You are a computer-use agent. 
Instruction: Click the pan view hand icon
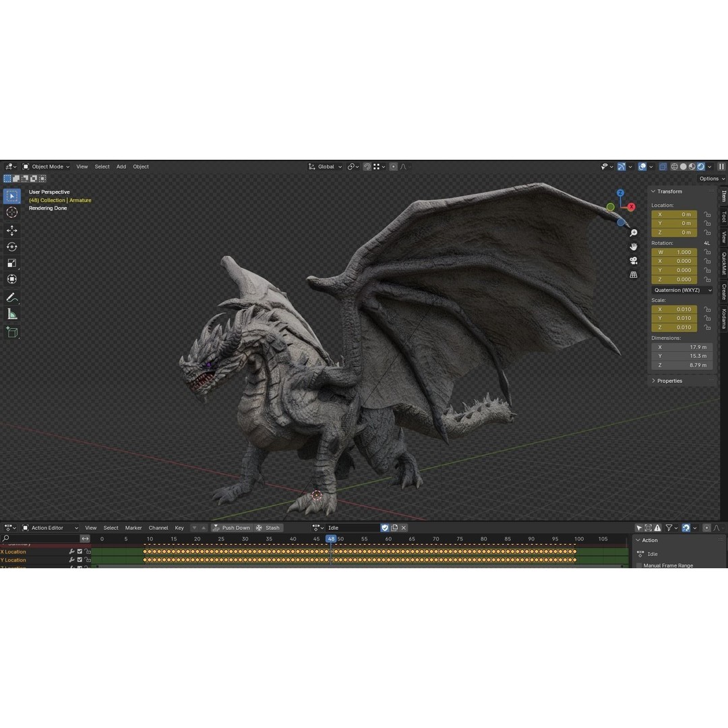633,247
